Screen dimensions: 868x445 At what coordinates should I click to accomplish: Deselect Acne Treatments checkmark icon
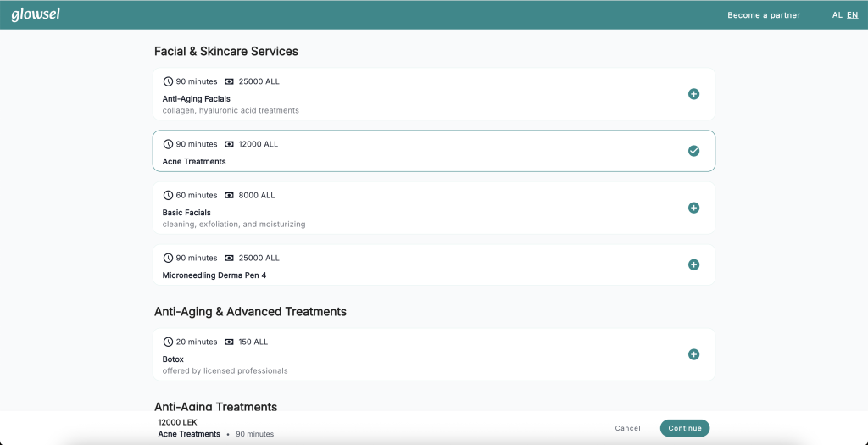(693, 151)
